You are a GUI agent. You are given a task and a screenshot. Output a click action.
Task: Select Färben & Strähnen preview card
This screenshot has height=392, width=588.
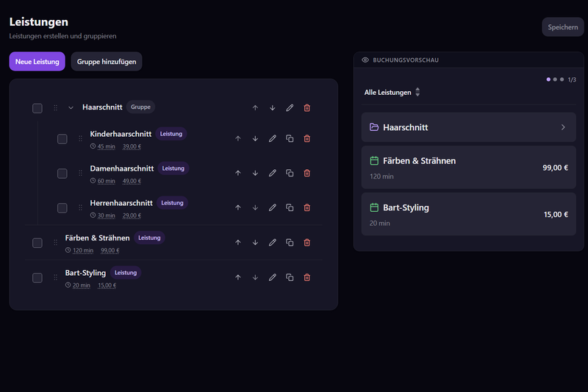(468, 167)
